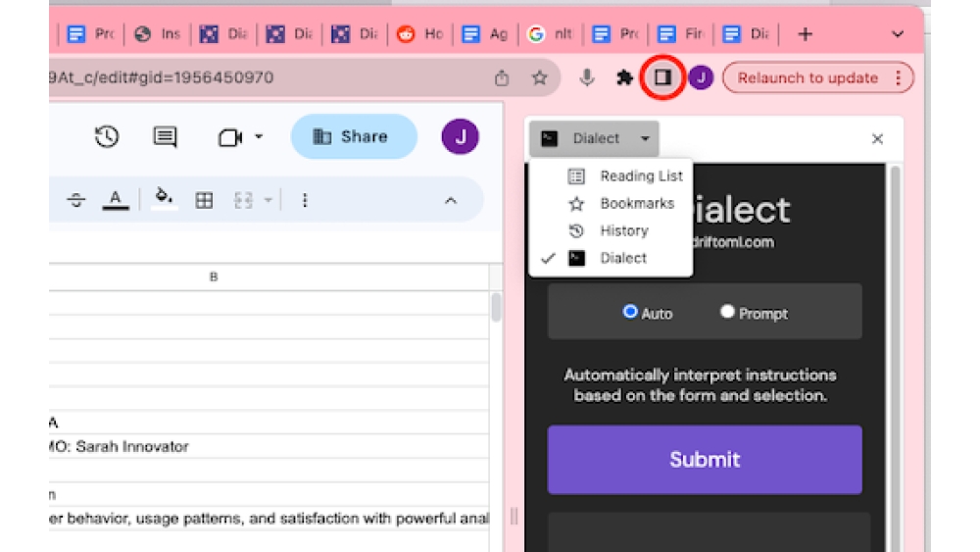Open the Extensions puzzle icon
980x552 pixels.
coord(624,77)
